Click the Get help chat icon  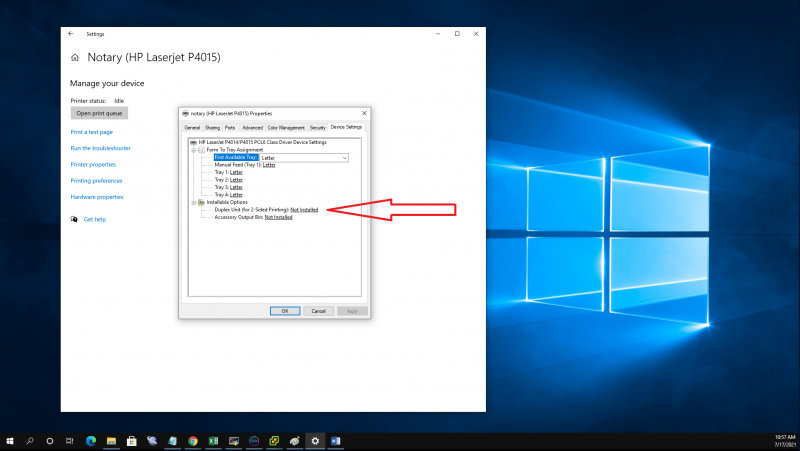coord(74,219)
